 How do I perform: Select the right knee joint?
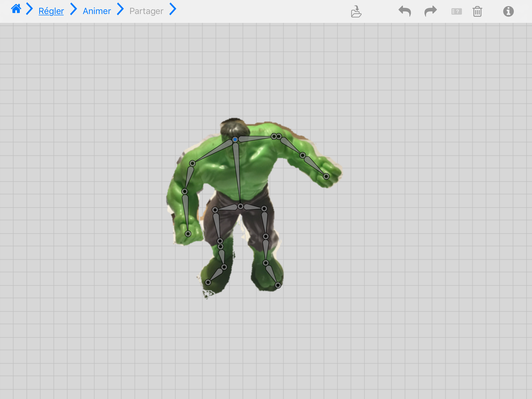[266, 236]
